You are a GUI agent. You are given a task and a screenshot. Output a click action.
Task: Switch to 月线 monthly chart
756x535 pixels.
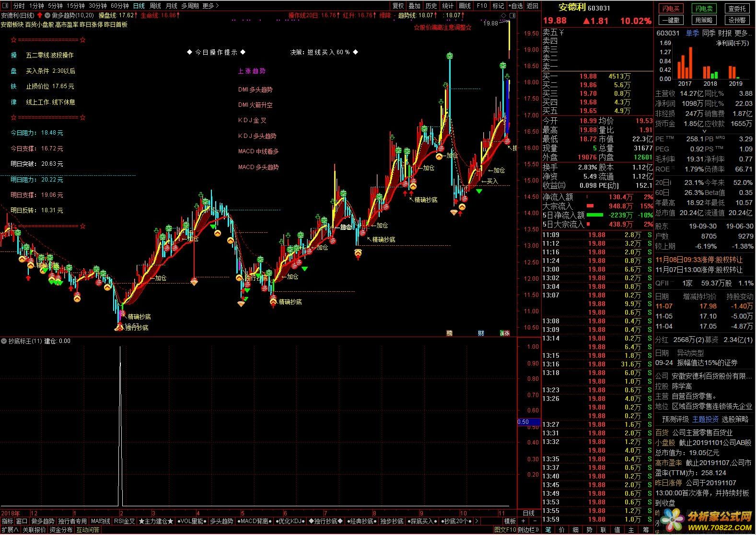pyautogui.click(x=171, y=6)
